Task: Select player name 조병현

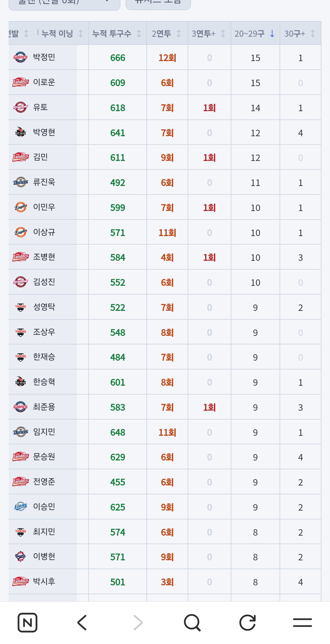Action: pyautogui.click(x=44, y=257)
